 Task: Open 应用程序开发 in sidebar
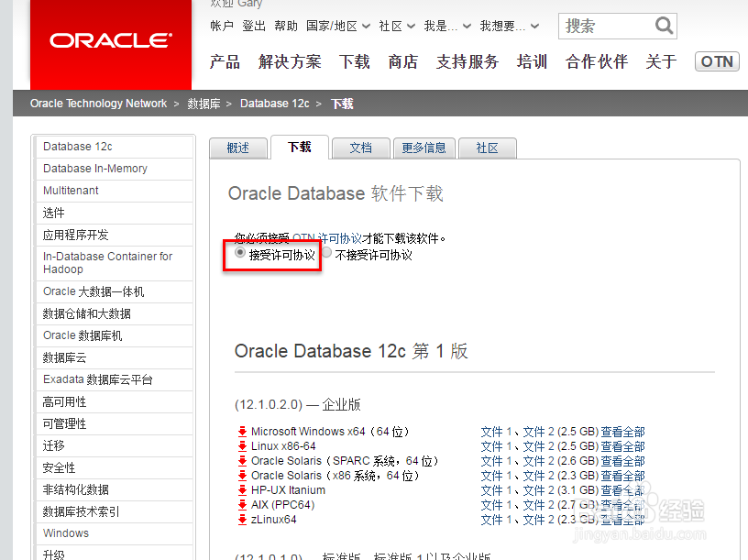(x=115, y=235)
